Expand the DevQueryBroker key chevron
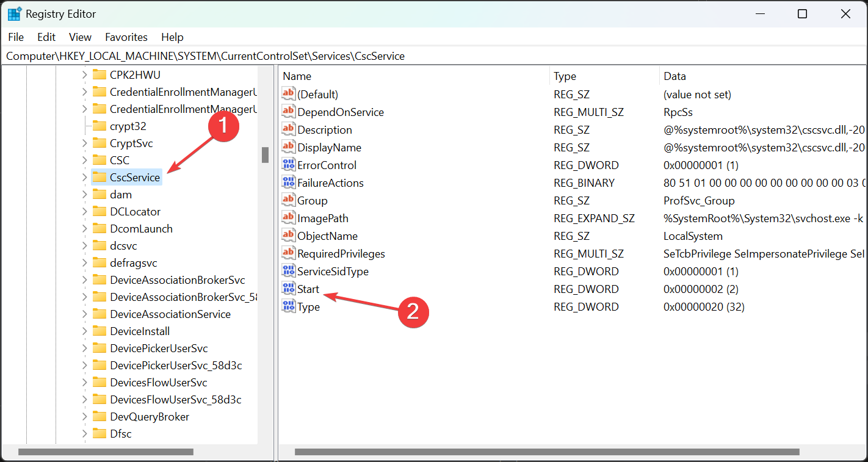The width and height of the screenshot is (868, 462). 84,416
